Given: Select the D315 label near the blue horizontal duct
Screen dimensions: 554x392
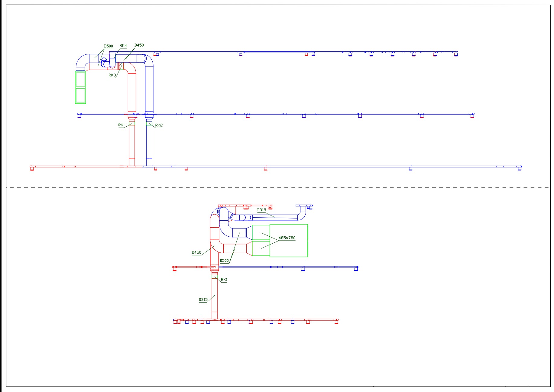Looking at the screenshot, I should (x=261, y=210).
